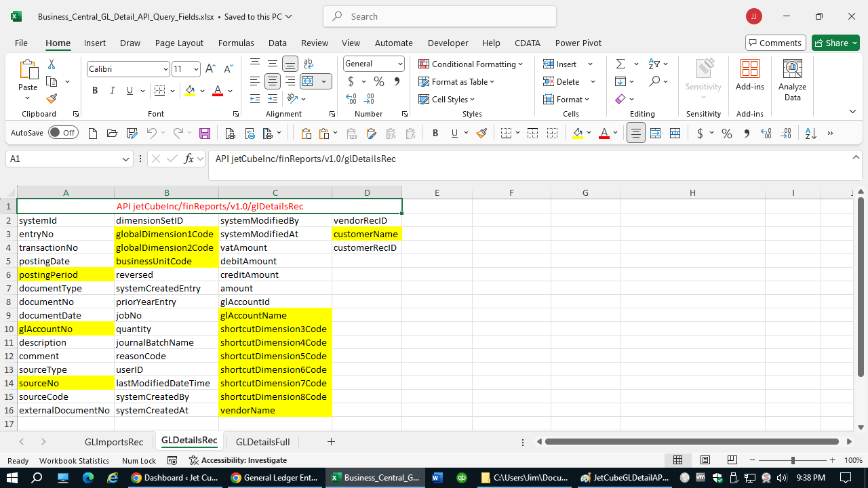Screen dimensions: 868x488
Task: Collapse the ribbon with the chevron
Action: pos(852,111)
